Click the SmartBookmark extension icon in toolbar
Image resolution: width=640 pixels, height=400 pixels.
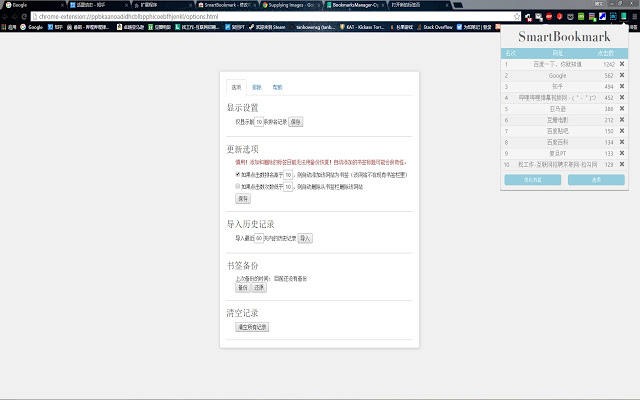click(x=623, y=16)
